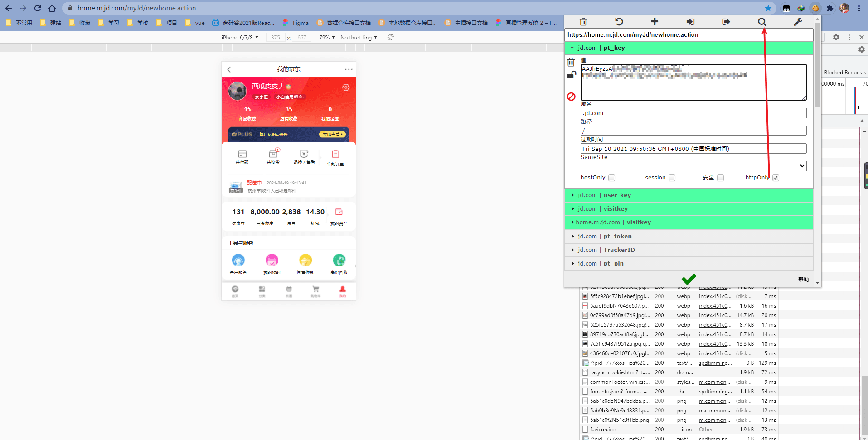Uncheck the httpOnly checkbox

pyautogui.click(x=776, y=178)
